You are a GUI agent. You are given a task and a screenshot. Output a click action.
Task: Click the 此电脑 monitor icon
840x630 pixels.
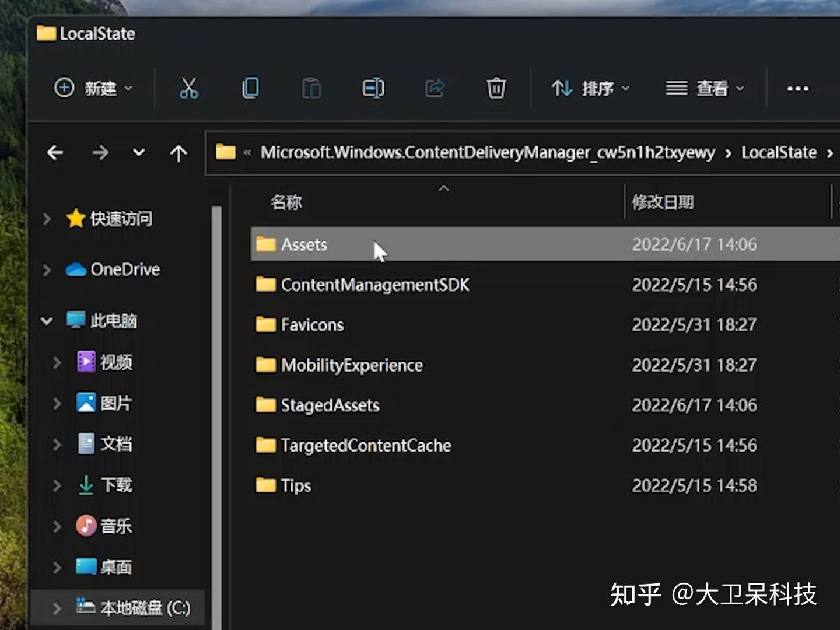(x=76, y=320)
